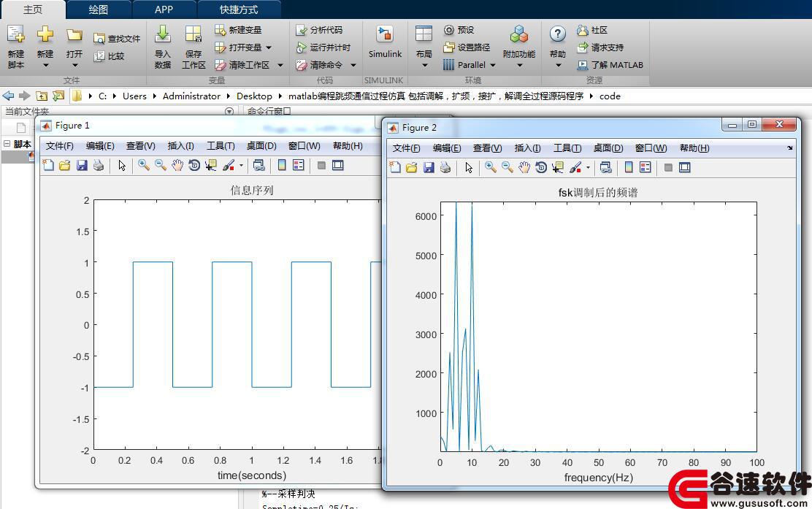812x509 pixels.
Task: Switch to the APP ribbon tab
Action: point(164,9)
